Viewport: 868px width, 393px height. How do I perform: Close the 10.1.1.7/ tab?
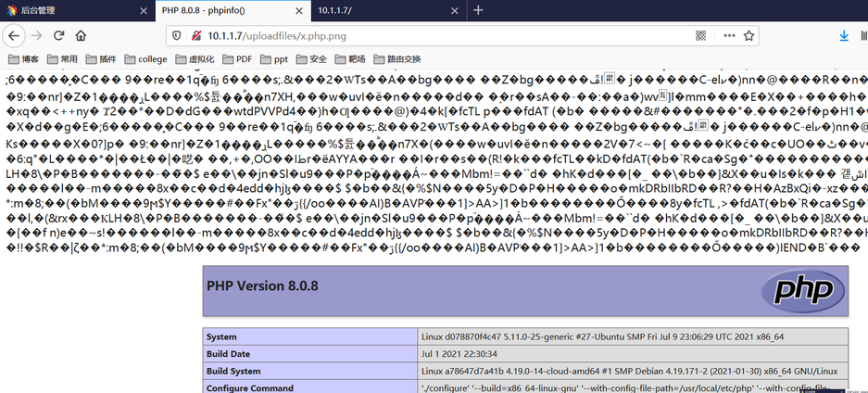[x=455, y=10]
